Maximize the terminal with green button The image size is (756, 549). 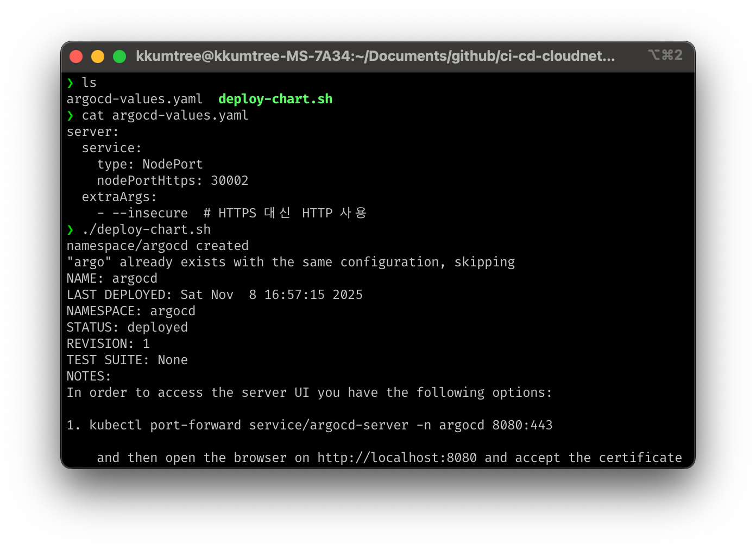click(119, 57)
